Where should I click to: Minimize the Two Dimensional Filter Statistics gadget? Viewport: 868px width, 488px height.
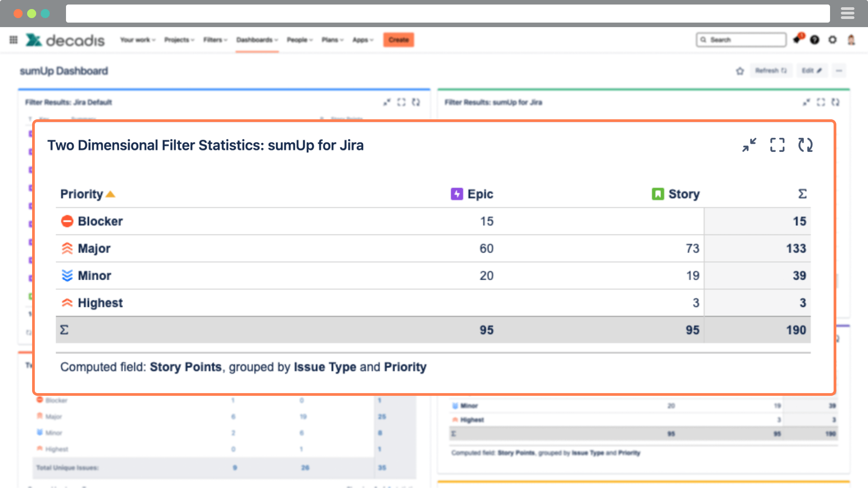click(749, 145)
